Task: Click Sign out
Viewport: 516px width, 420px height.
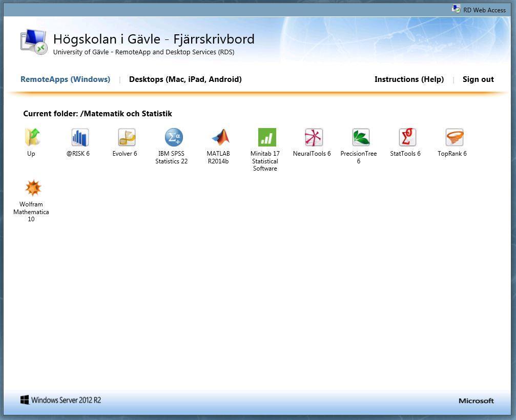Action: tap(478, 79)
